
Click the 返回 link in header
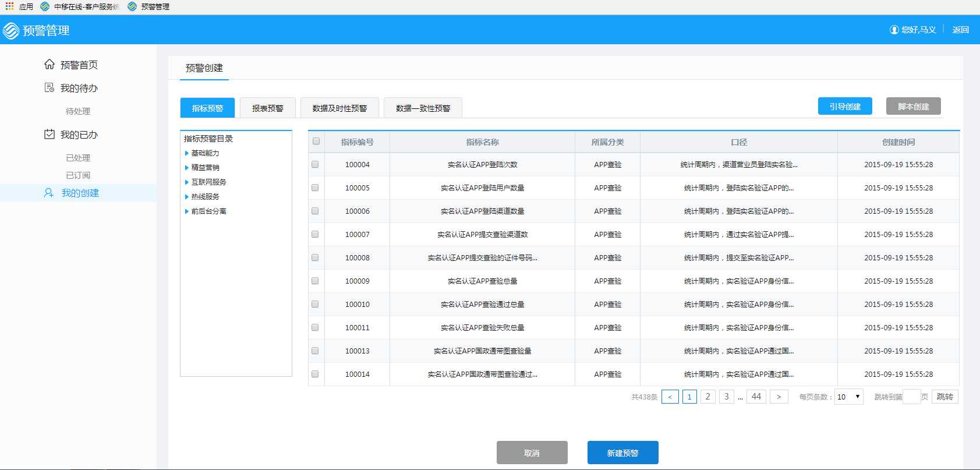tap(960, 30)
